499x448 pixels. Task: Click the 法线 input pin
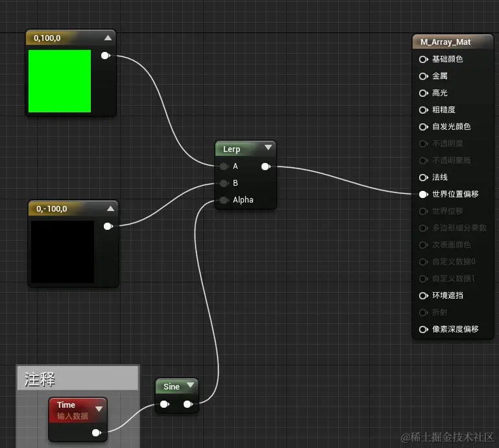coord(424,177)
